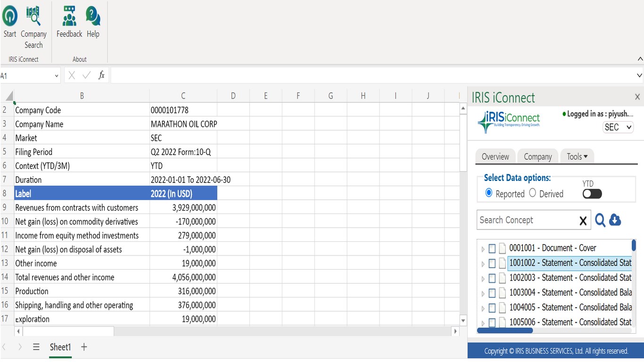Select the cell with value 4,056,000,000
Viewport: 644px width, 362px height.
[x=183, y=277]
